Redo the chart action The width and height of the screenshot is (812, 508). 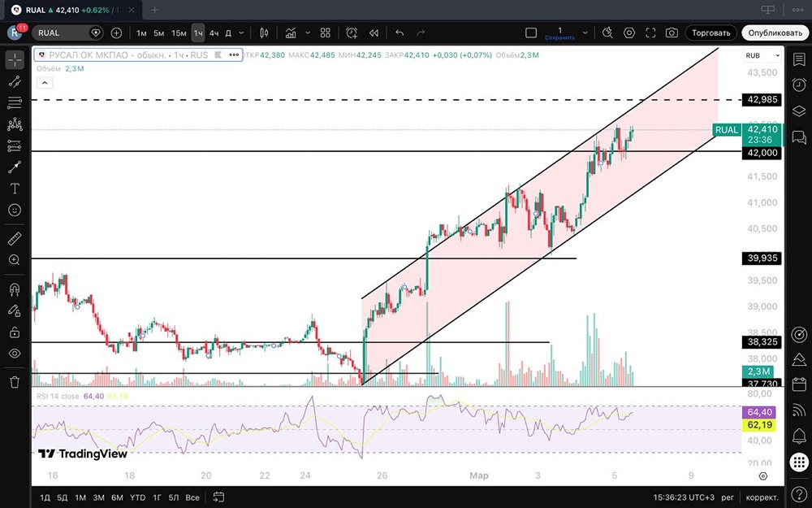point(421,33)
